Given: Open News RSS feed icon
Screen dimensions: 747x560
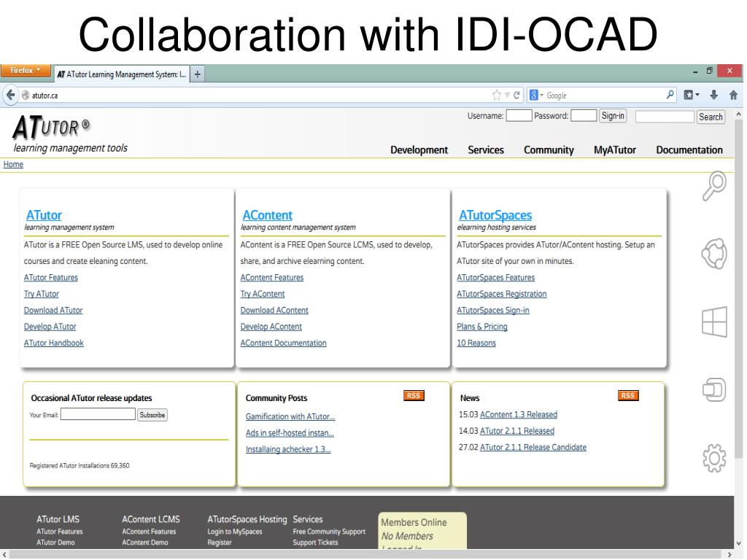Looking at the screenshot, I should pyautogui.click(x=628, y=396).
